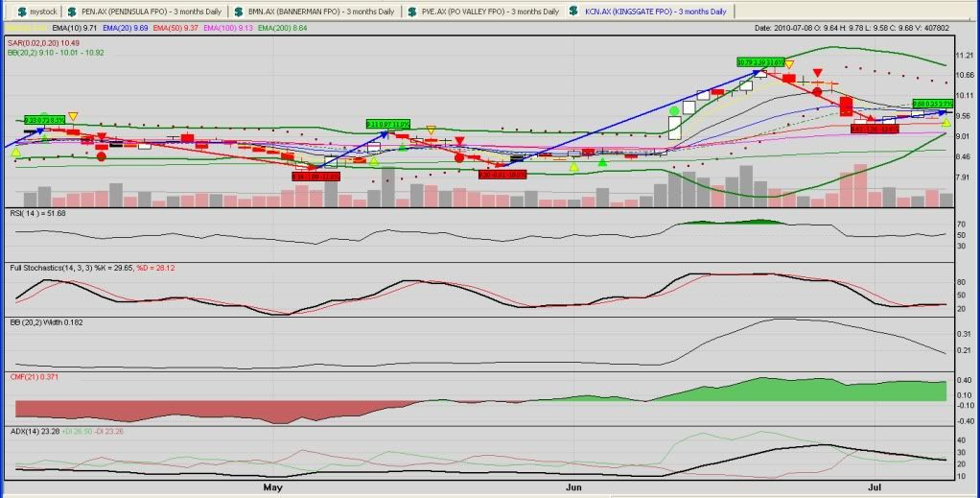Click the green circle signal marker in mid-June
The height and width of the screenshot is (498, 980).
click(x=674, y=111)
